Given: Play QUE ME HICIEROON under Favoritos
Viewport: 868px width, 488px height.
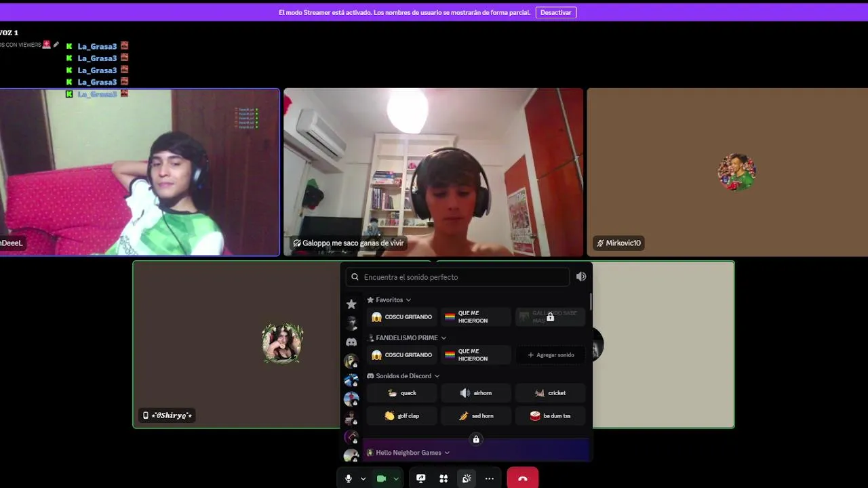Looking at the screenshot, I should click(x=476, y=317).
